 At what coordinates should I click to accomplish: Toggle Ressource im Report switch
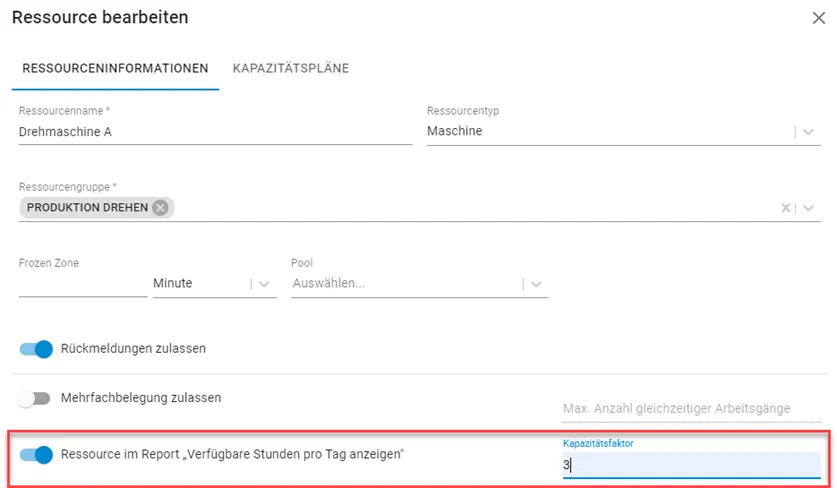(x=36, y=455)
